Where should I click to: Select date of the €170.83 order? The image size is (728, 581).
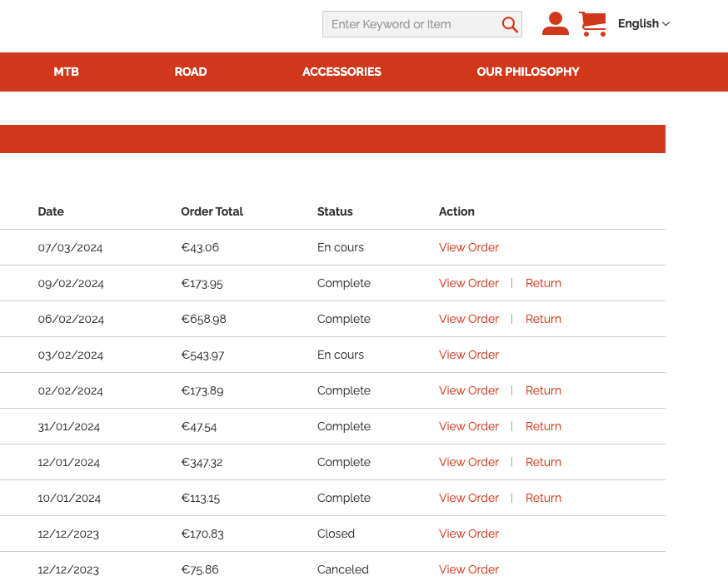click(x=68, y=534)
